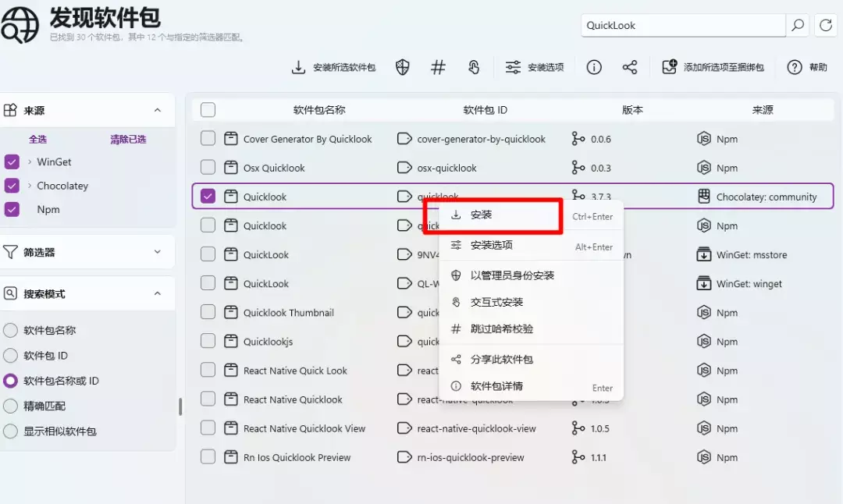843x504 pixels.
Task: Uncheck the Chocolatey Quicklook row checkbox
Action: 208,196
